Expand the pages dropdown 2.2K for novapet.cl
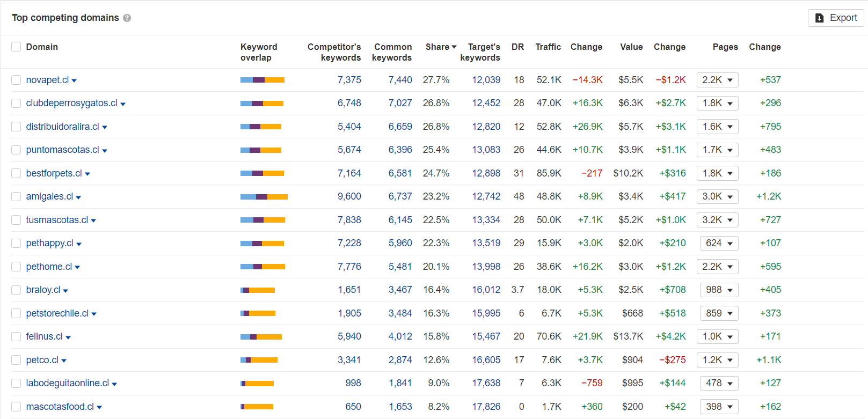Image resolution: width=868 pixels, height=419 pixels. coord(717,80)
